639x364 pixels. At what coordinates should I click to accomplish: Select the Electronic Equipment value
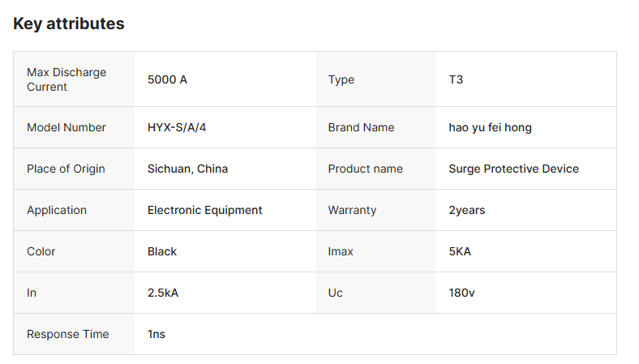[x=204, y=210]
